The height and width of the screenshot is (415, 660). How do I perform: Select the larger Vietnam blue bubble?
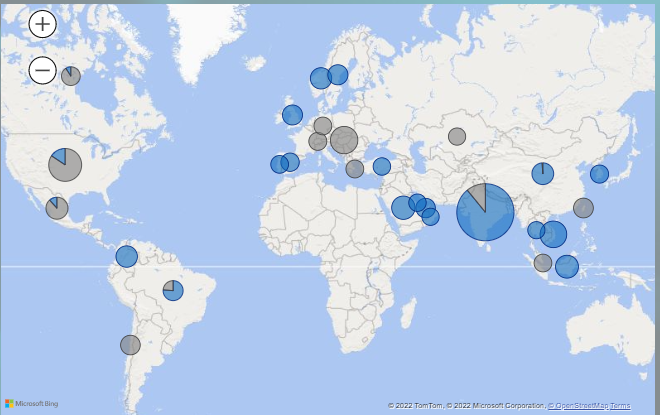pyautogui.click(x=554, y=234)
